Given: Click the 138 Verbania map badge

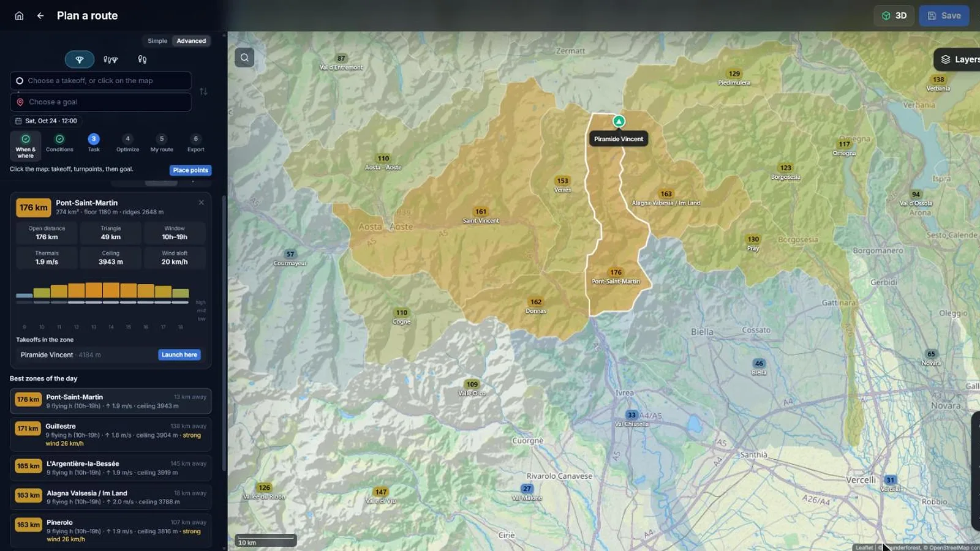Looking at the screenshot, I should [938, 80].
